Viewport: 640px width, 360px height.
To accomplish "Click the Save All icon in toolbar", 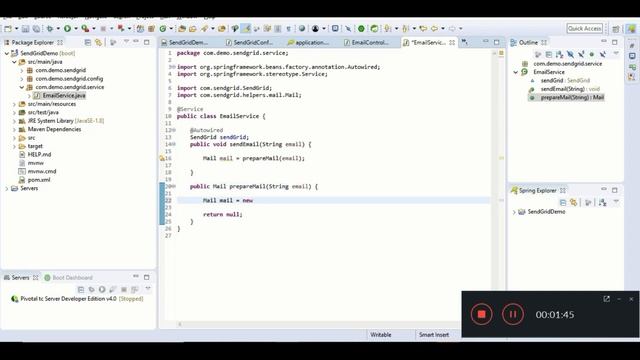I will click(36, 29).
